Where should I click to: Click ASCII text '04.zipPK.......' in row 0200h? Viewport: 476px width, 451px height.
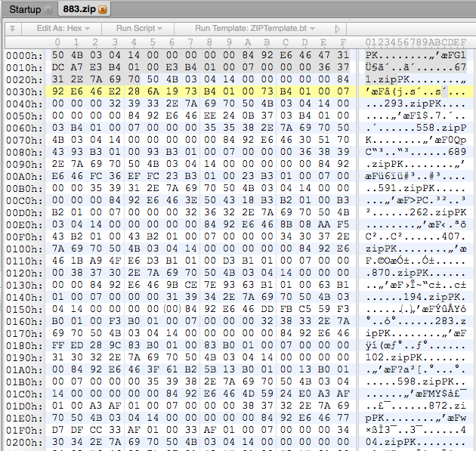click(416, 442)
